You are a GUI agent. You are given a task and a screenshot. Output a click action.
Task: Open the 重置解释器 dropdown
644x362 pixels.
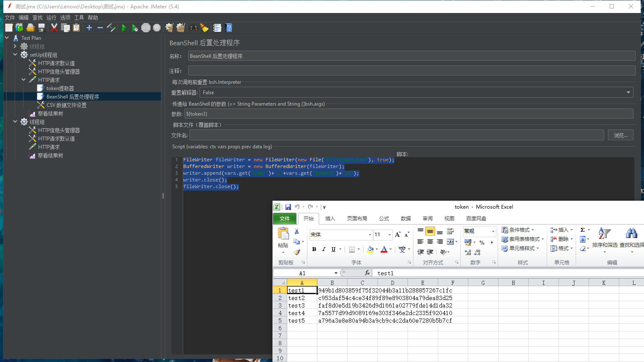pos(628,92)
